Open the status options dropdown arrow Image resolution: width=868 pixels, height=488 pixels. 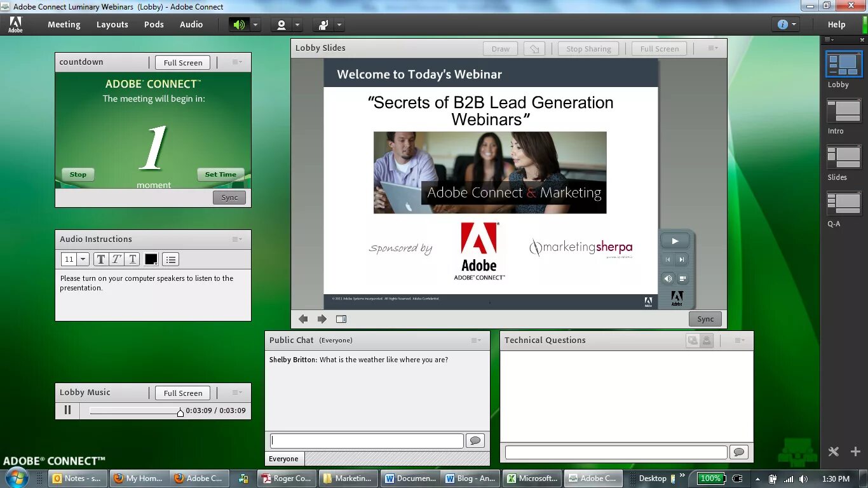point(339,25)
